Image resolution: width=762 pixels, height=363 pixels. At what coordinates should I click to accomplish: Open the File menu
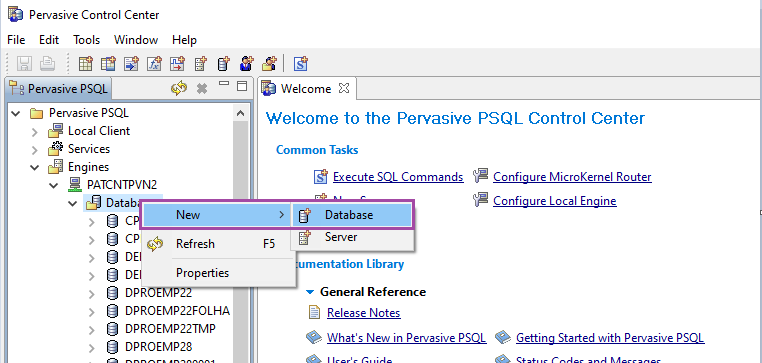coord(16,40)
